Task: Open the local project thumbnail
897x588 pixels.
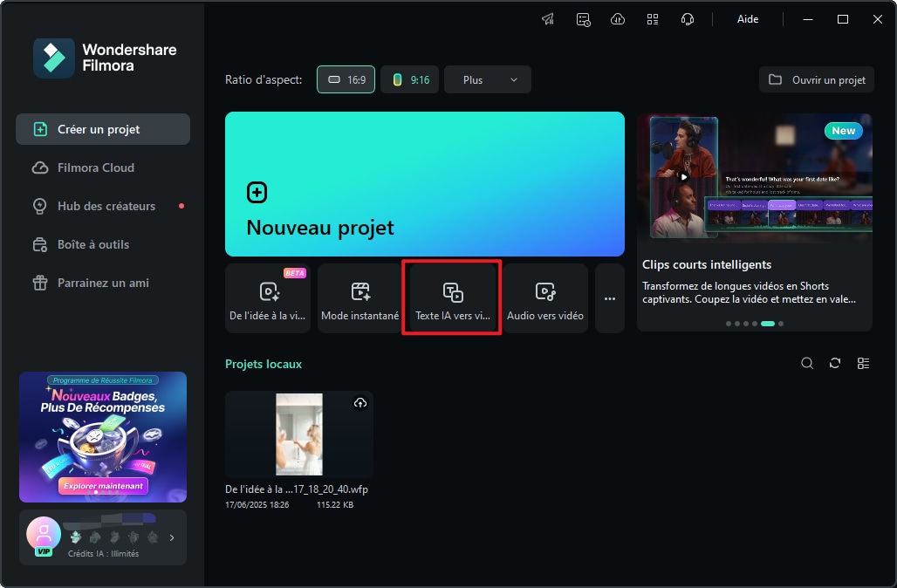Action: click(299, 434)
